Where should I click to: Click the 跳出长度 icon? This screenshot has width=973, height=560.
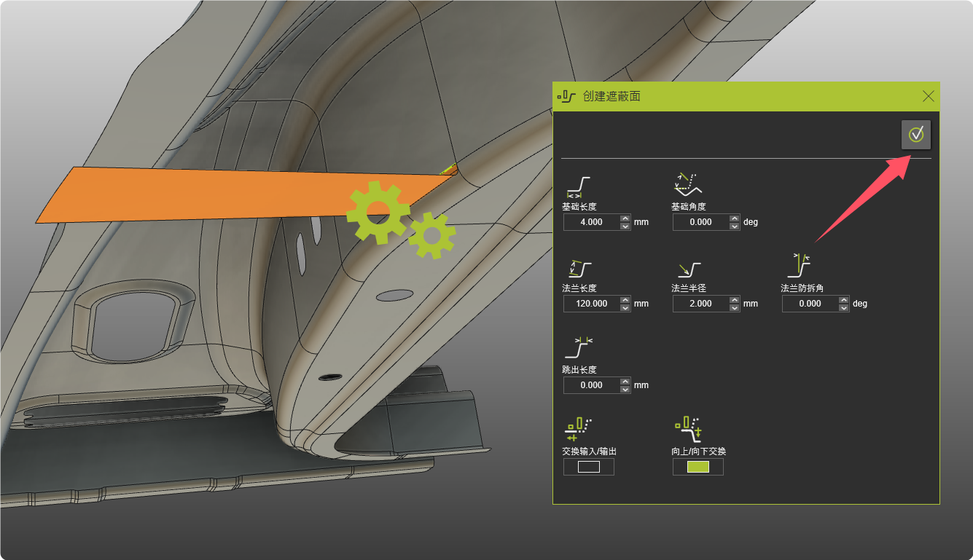pyautogui.click(x=579, y=348)
